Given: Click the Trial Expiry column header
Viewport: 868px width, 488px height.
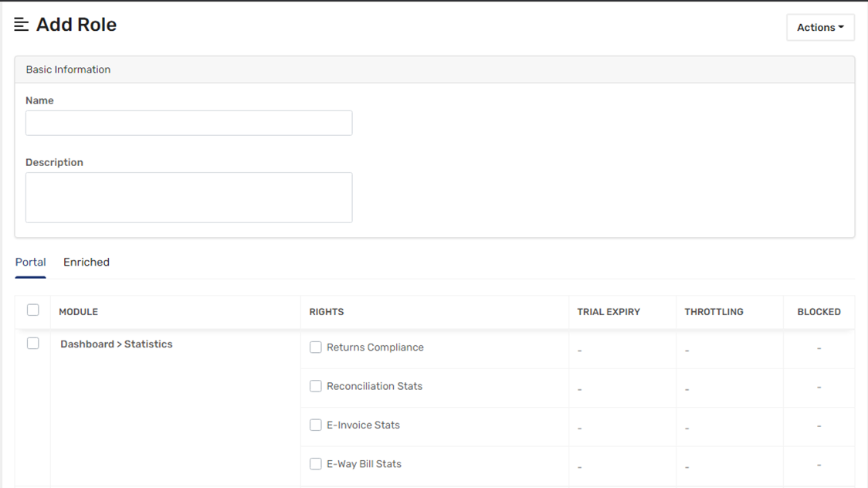Looking at the screenshot, I should pos(609,312).
